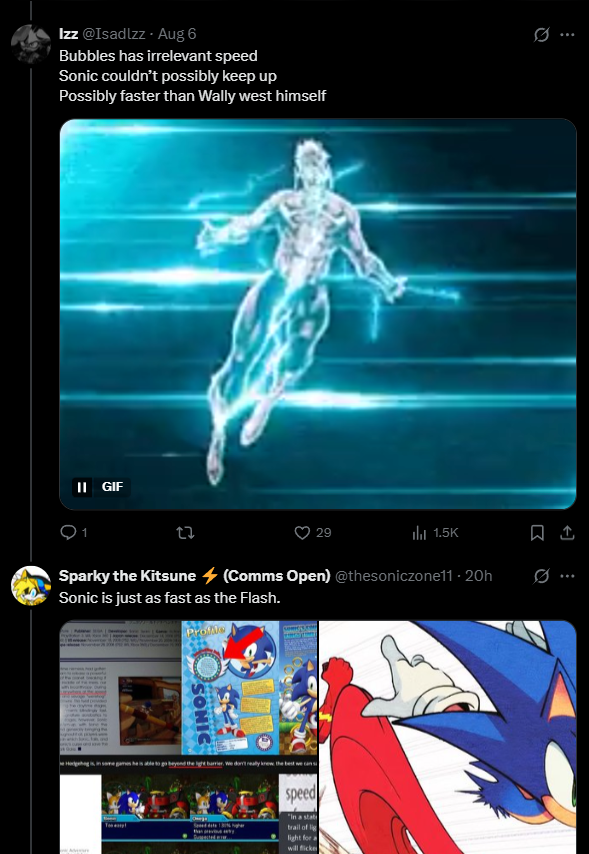Visit the @thesoniczone11 handle link
The image size is (589, 854).
coord(393,576)
